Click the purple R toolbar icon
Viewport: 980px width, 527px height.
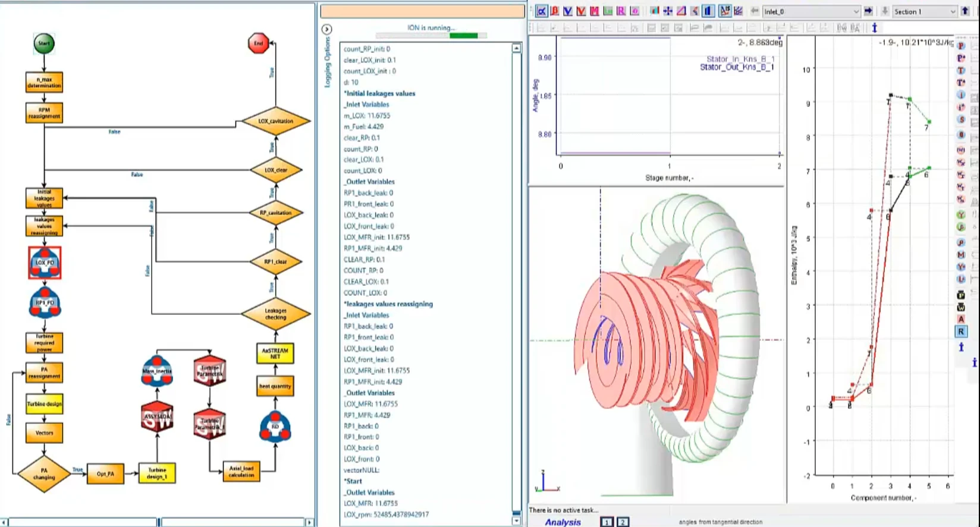point(620,11)
